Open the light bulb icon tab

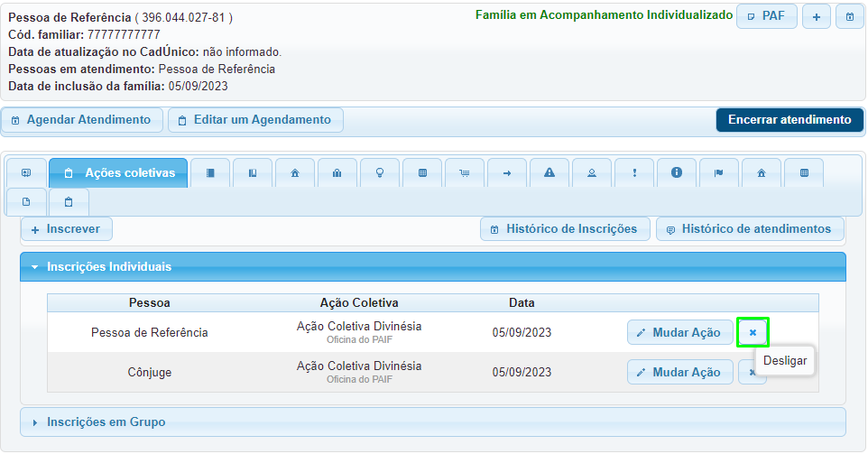(380, 173)
